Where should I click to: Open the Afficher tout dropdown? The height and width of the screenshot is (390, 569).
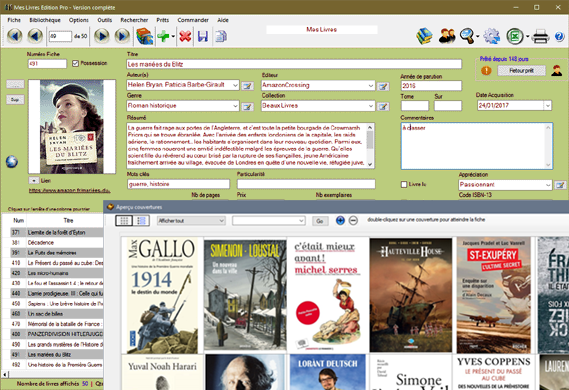(x=191, y=221)
